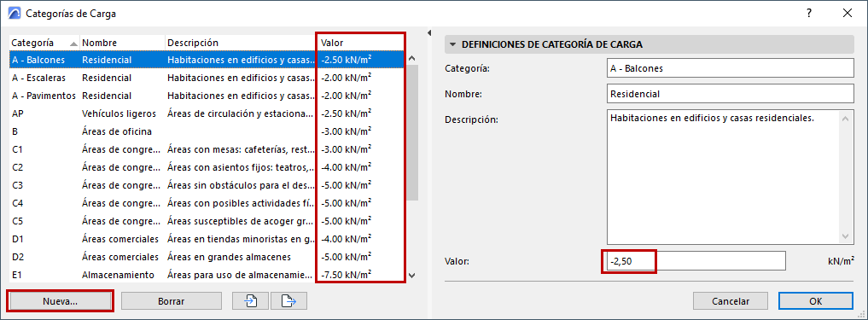Click 'Áreas en grandes almacenes' description
This screenshot has width=868, height=320.
tap(230, 257)
